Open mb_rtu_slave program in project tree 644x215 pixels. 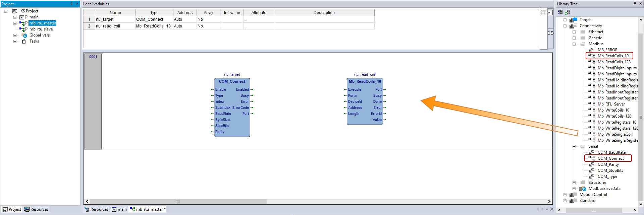[41, 29]
